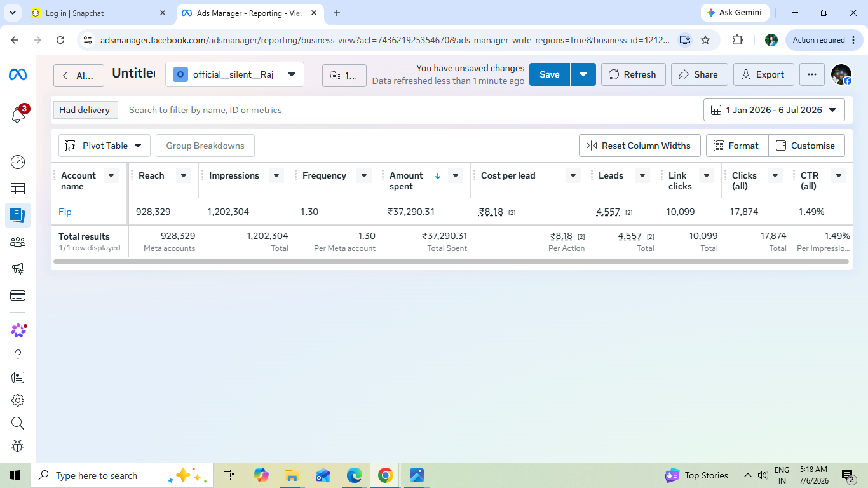Select the Ads Manager Reporting tab

249,13
